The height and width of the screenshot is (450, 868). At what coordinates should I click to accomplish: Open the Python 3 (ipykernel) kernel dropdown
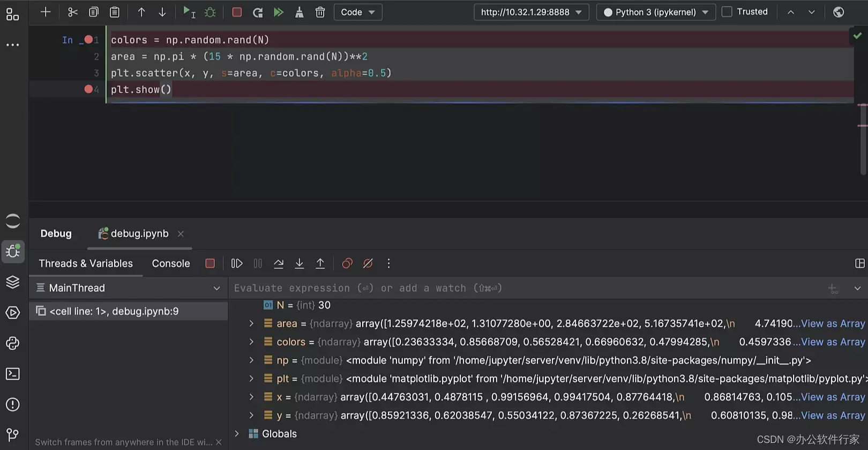(x=656, y=12)
